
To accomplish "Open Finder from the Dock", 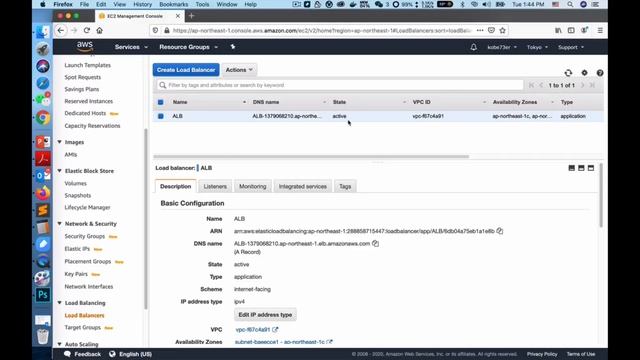I will coord(42,32).
